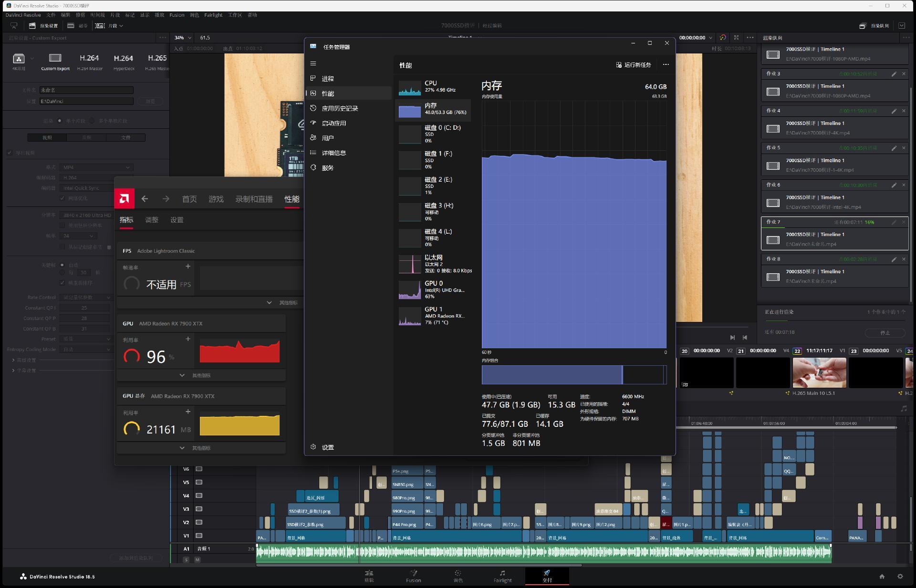Open the Fairlight page
The height and width of the screenshot is (588, 916).
pos(502,576)
